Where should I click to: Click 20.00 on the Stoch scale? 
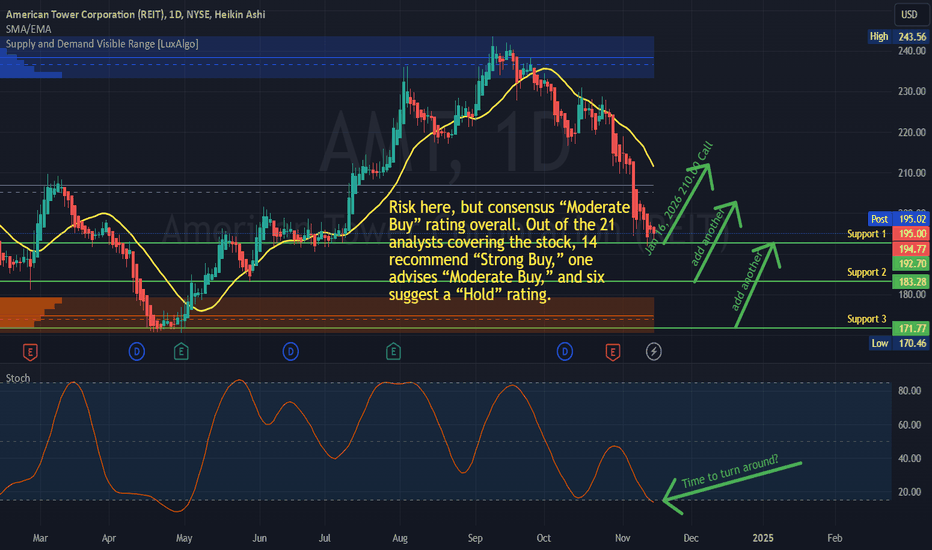click(909, 492)
